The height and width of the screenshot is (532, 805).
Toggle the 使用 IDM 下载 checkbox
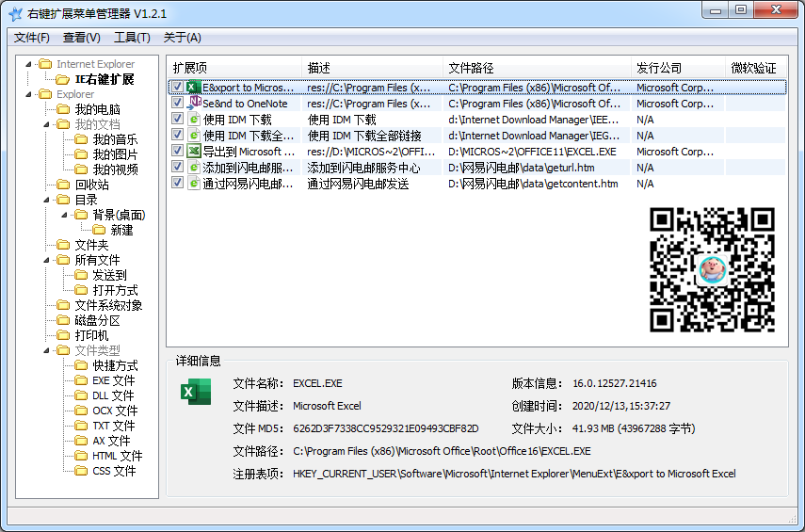click(x=177, y=119)
